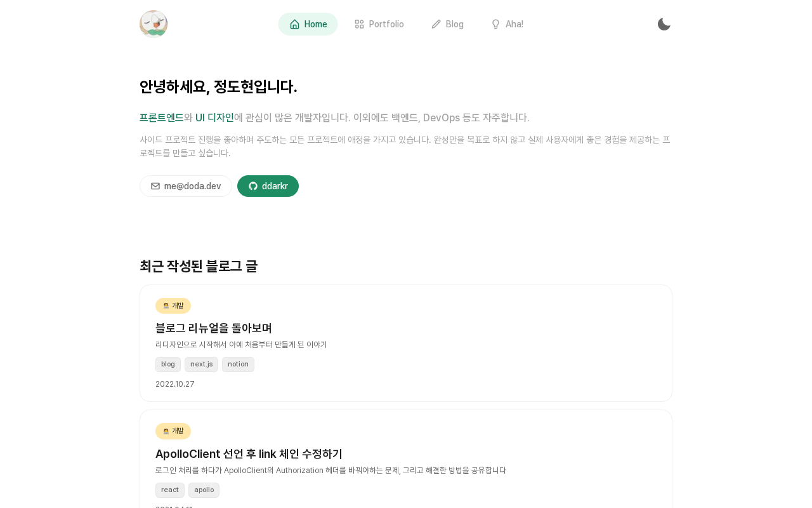
Task: Open the ApolloClient link 체인 post
Action: (x=249, y=453)
